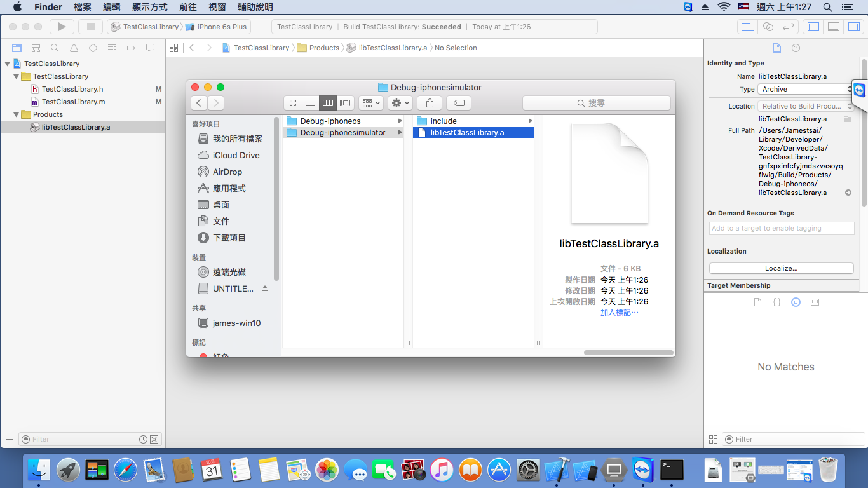Run the Xcode project with Play button
Screen dimensions: 868x488
pos(62,27)
